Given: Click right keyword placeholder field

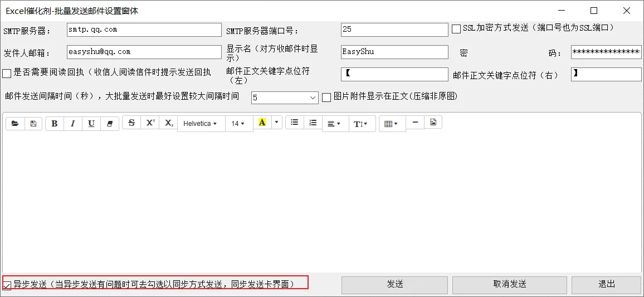Looking at the screenshot, I should point(606,74).
